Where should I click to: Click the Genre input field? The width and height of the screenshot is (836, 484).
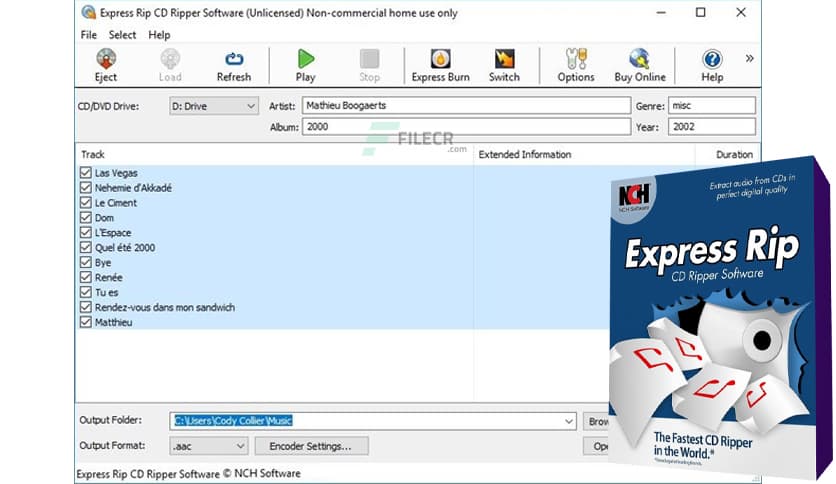pyautogui.click(x=712, y=106)
